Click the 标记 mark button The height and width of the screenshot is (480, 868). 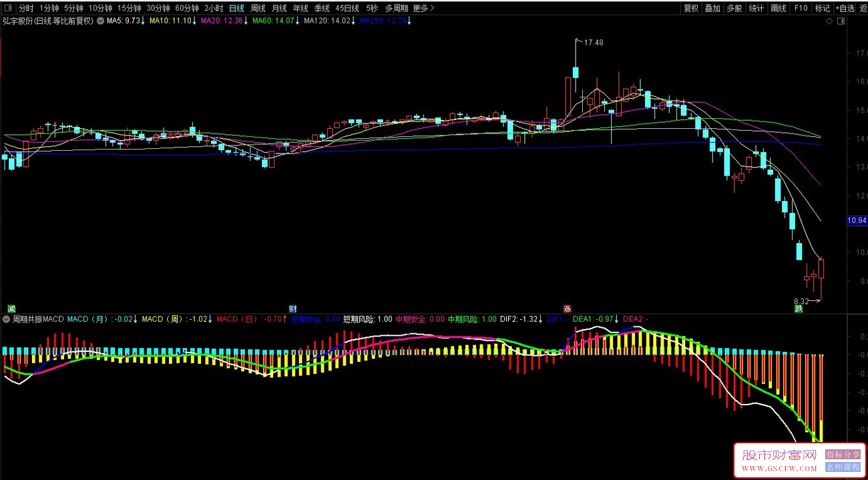coord(822,9)
